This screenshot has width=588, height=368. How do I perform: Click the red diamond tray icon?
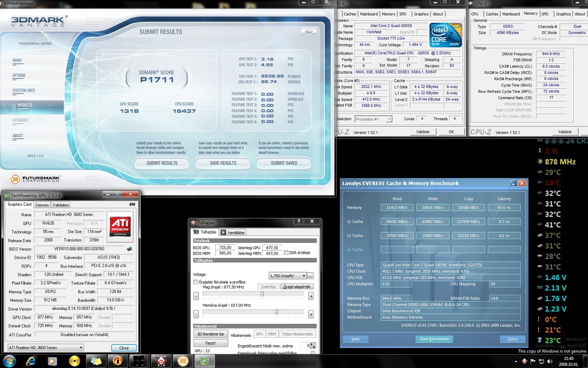[524, 361]
